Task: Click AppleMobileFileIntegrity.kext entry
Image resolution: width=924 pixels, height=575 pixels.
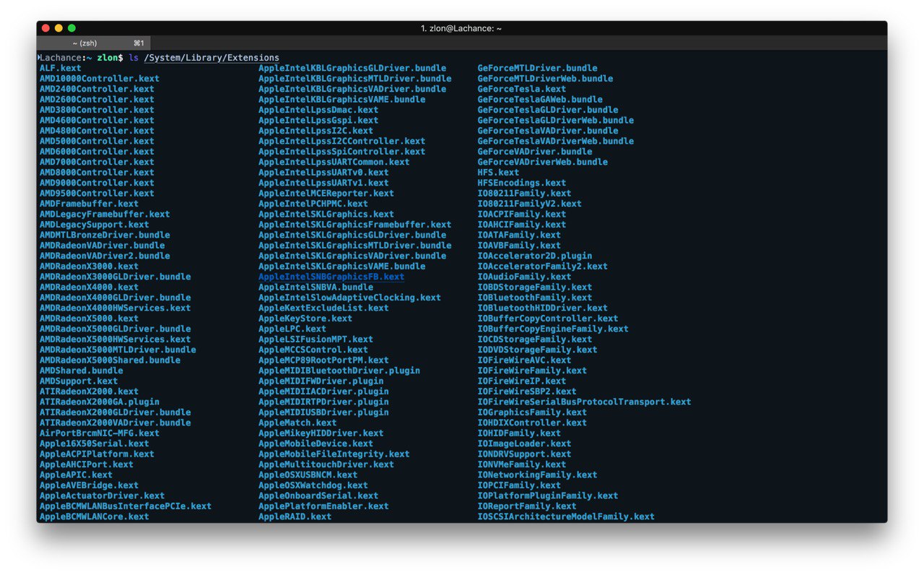Action: pyautogui.click(x=334, y=454)
